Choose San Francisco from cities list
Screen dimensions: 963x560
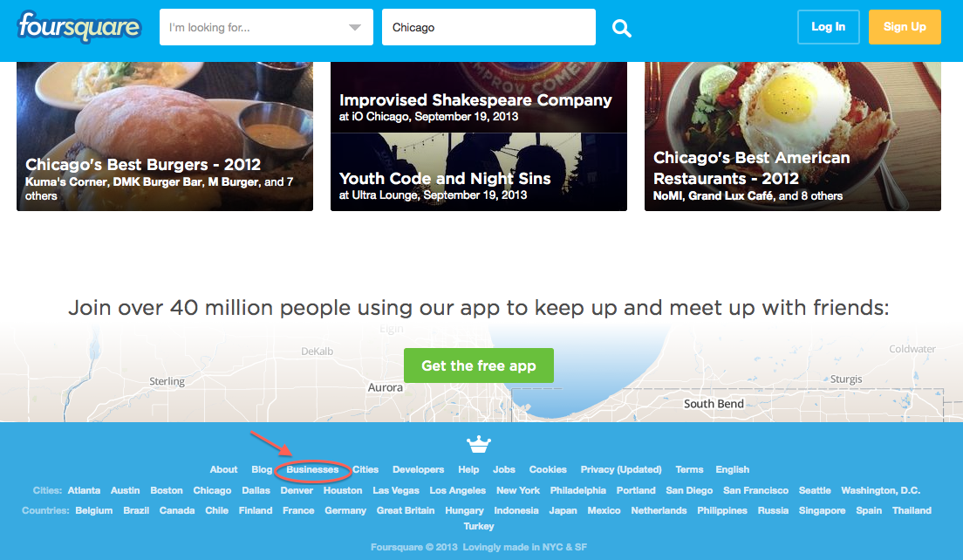click(x=755, y=490)
